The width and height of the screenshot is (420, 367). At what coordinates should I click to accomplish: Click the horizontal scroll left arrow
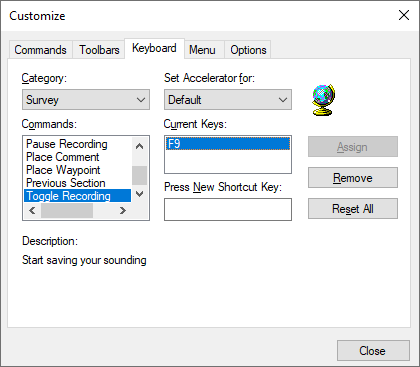pos(32,210)
